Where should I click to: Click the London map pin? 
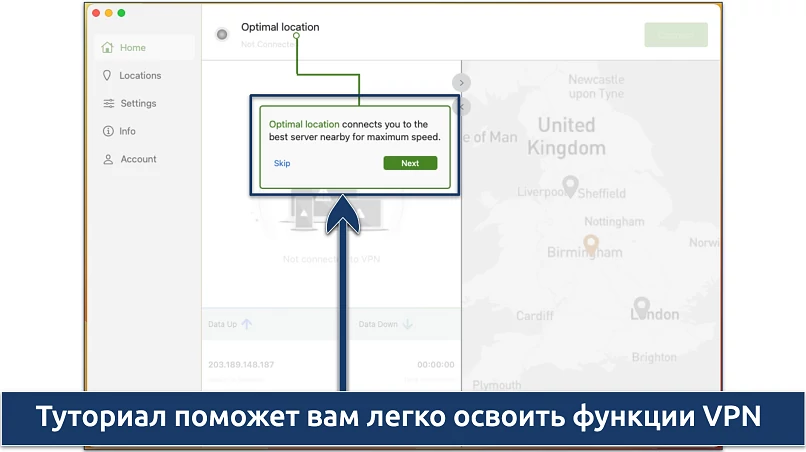coord(641,306)
